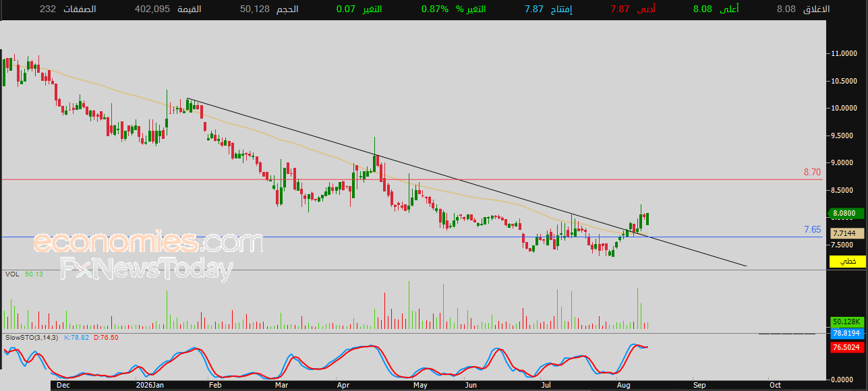Click the tan 7.7144 moving average tag

(848, 233)
